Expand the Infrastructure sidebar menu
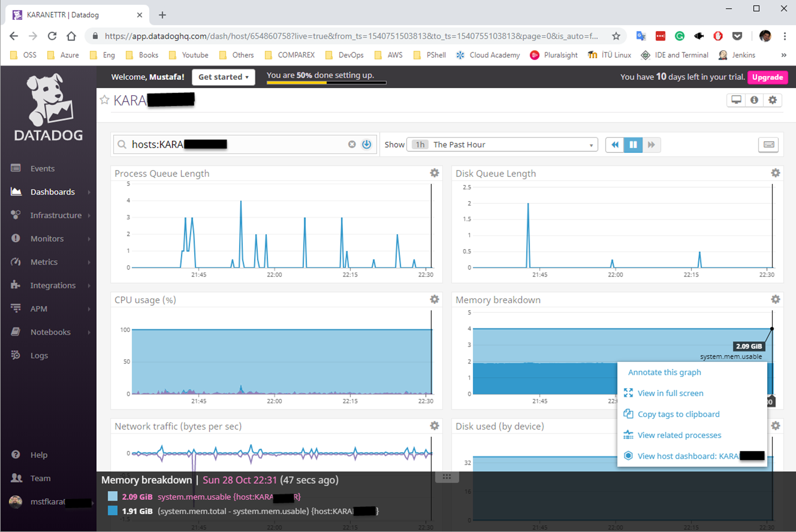 (x=56, y=215)
